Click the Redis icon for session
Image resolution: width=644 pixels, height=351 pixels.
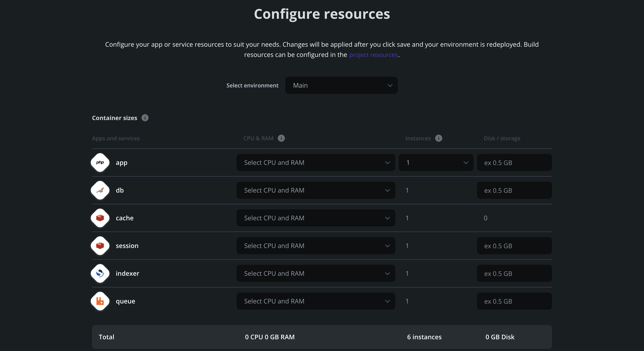[100, 246]
